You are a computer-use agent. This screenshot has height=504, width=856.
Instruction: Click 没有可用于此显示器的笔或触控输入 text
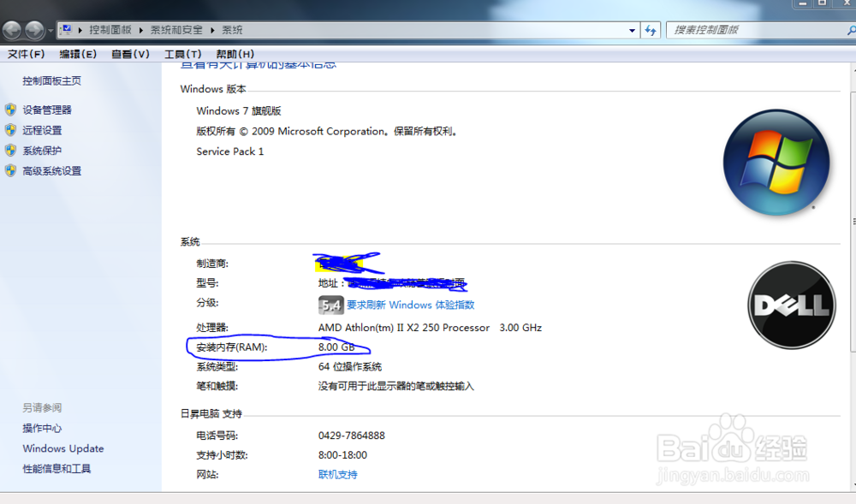[x=395, y=386]
